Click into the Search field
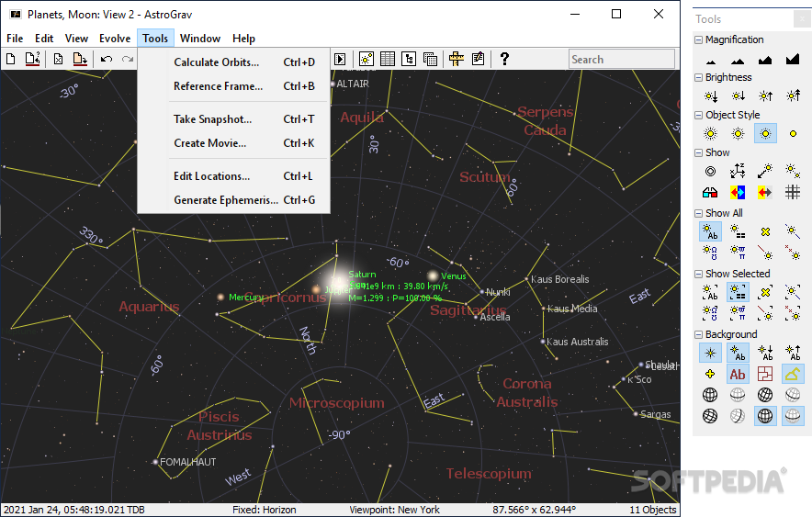 (x=622, y=59)
